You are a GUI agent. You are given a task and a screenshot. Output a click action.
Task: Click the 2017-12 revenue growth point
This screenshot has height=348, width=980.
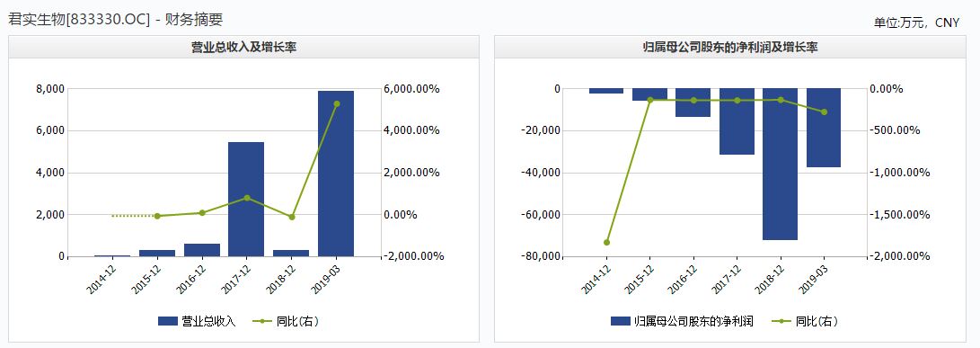coord(246,198)
